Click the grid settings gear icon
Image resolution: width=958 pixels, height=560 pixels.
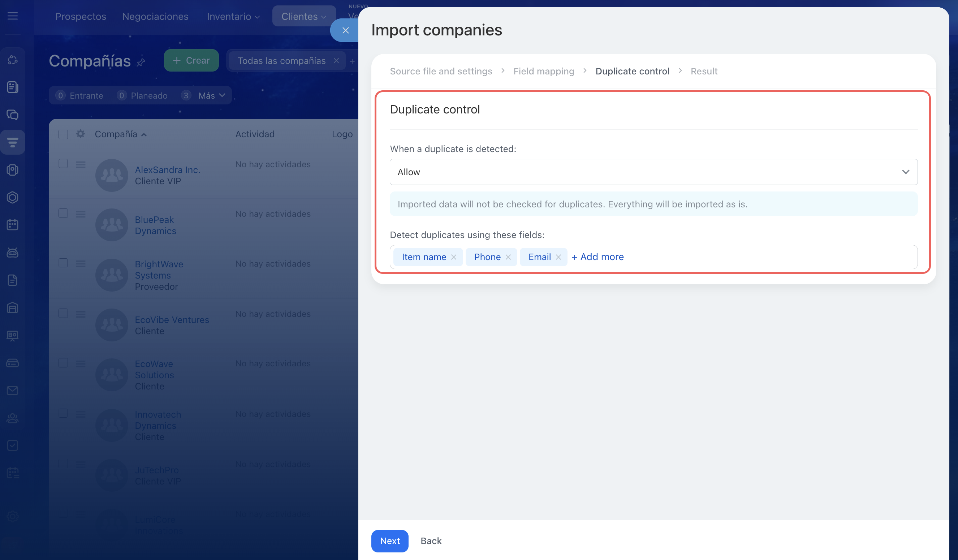pyautogui.click(x=80, y=134)
